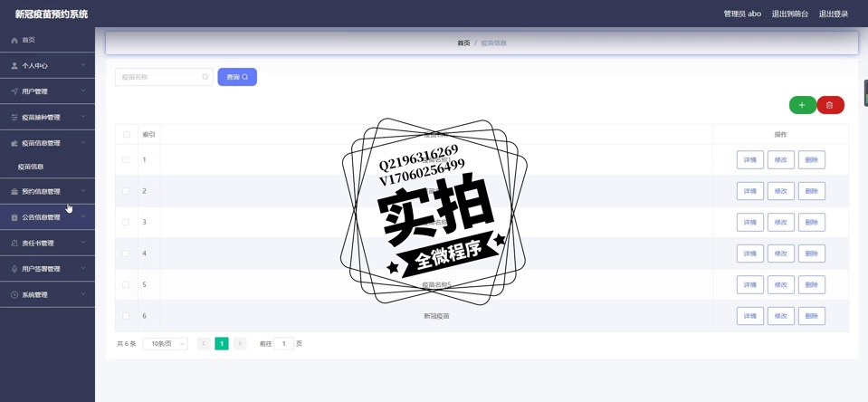Expand the 个人中心 chevron
The image size is (868, 402).
[83, 65]
